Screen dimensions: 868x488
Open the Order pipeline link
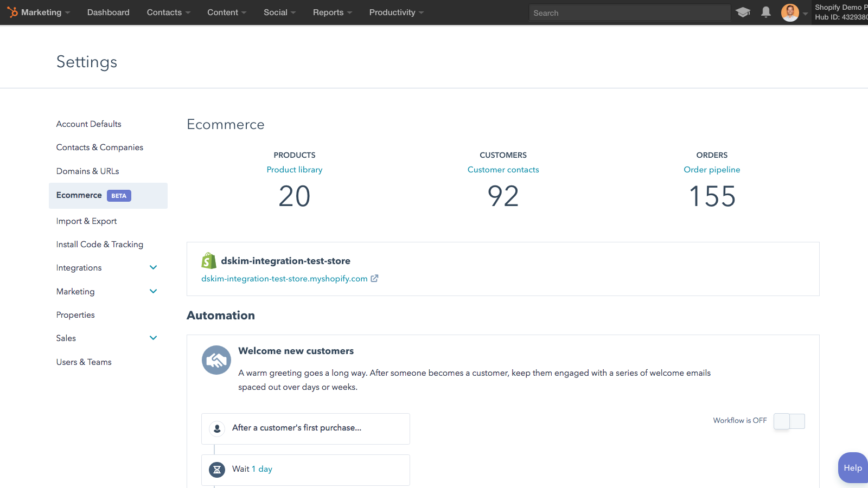pos(712,170)
